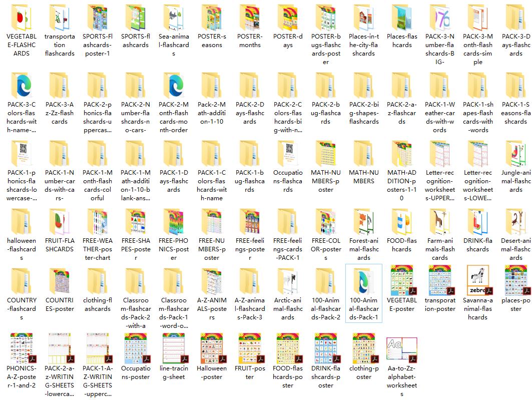The height and width of the screenshot is (400, 532).
Task: Open the Jungle-animal-flashcards folder
Action: [516, 154]
